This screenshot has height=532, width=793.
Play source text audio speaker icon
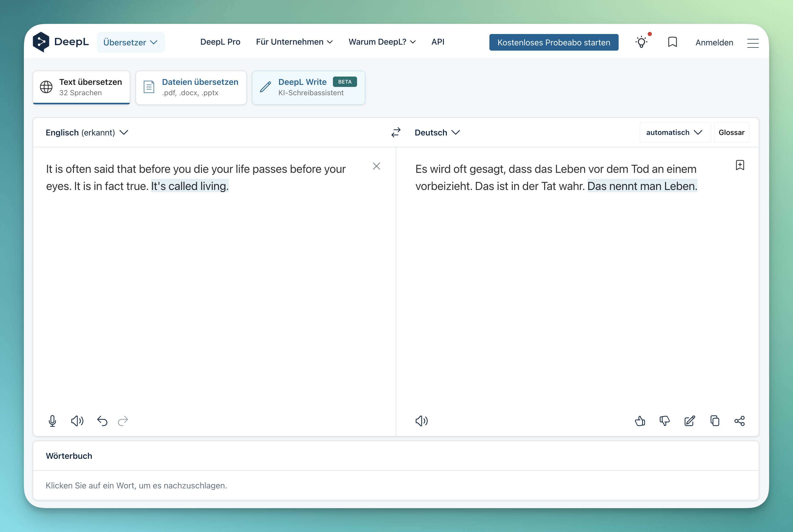pos(77,421)
